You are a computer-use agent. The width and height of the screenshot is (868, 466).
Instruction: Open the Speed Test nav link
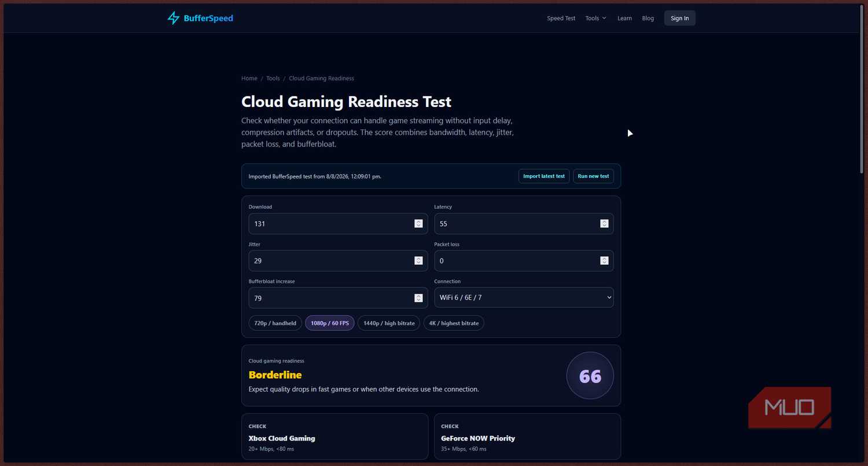[561, 19]
